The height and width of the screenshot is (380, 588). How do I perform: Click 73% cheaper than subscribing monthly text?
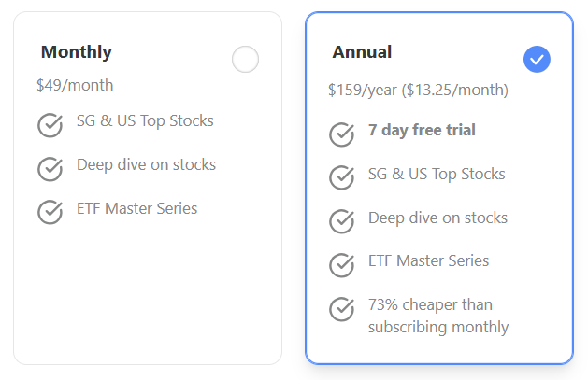(438, 316)
